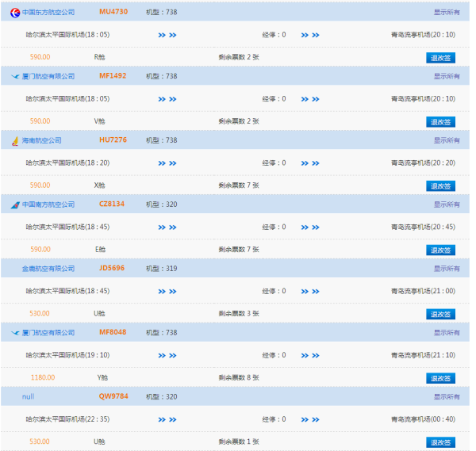Expand 显示所有 for flight JD5696
This screenshot has height=451, width=476.
(x=447, y=269)
